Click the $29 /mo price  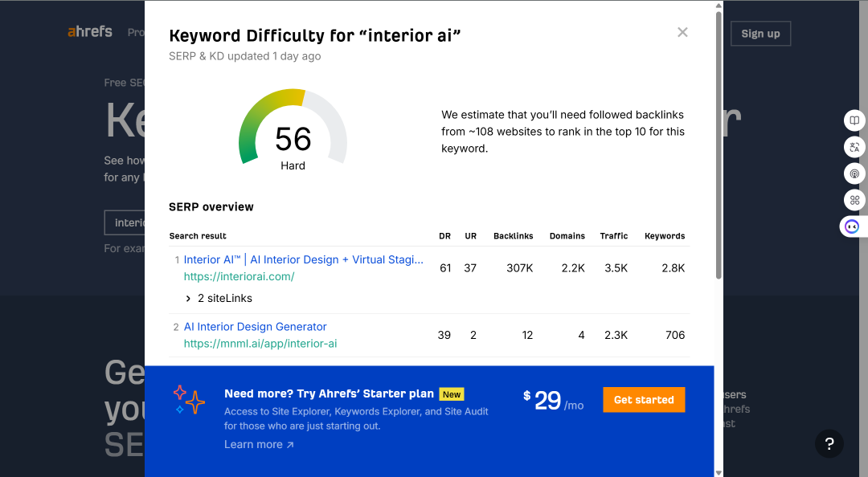tap(553, 401)
